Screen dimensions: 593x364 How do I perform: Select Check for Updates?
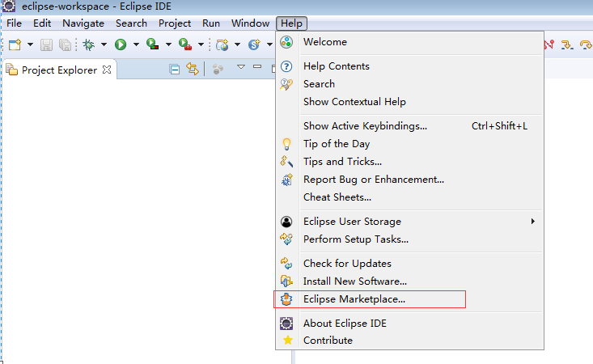[409, 263]
